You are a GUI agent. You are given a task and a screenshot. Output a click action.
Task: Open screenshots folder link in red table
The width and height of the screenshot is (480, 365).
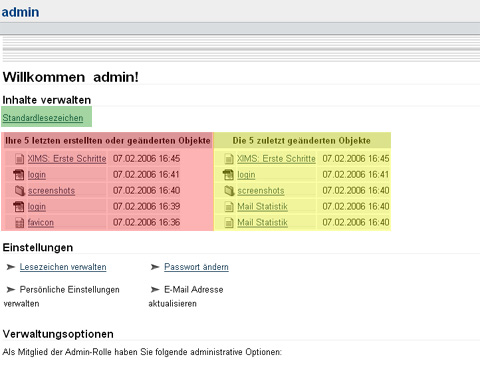51,191
